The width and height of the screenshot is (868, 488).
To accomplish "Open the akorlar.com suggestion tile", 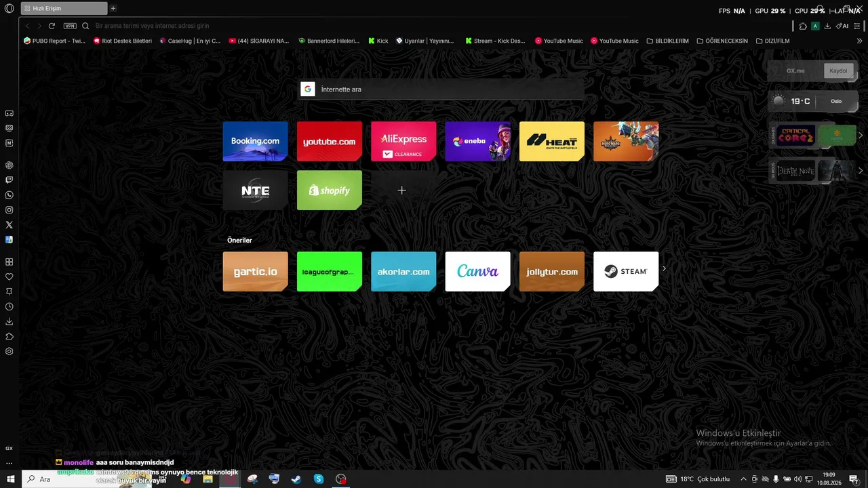I will coord(403,271).
